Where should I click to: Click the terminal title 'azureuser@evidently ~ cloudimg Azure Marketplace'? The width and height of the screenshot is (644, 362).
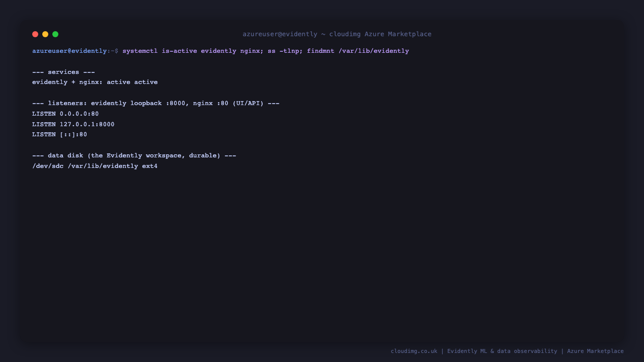(x=337, y=34)
